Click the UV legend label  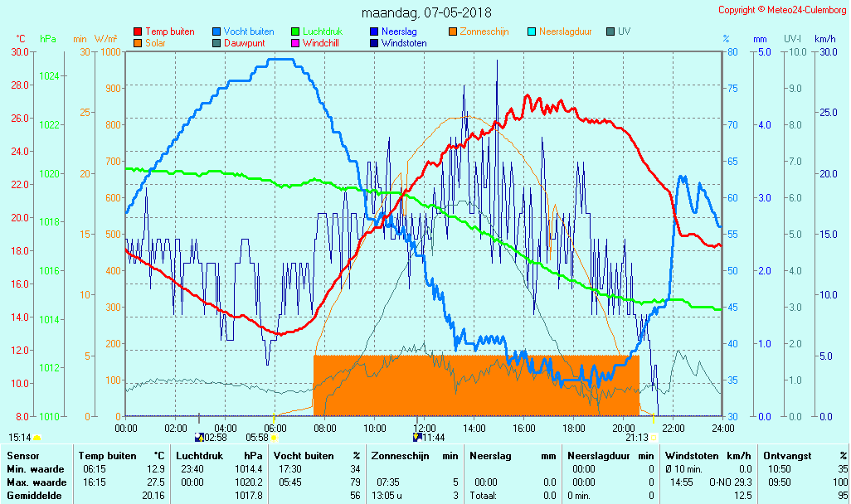click(x=624, y=31)
